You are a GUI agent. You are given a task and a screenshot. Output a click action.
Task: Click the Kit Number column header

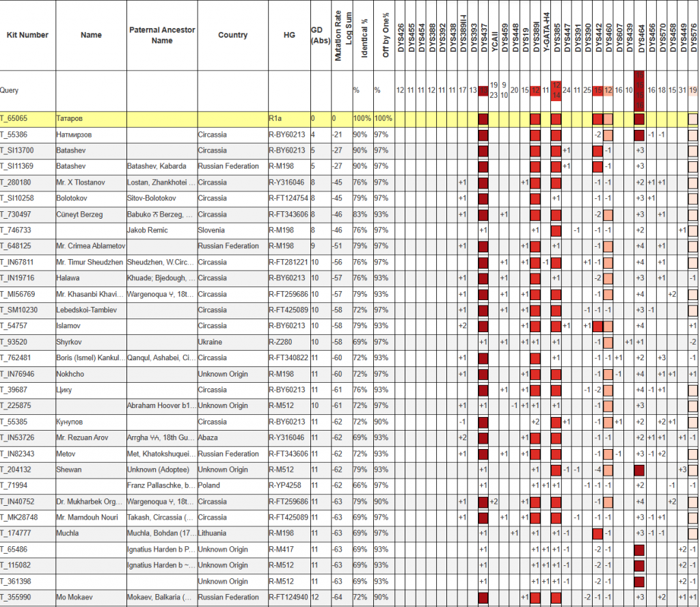pos(27,35)
